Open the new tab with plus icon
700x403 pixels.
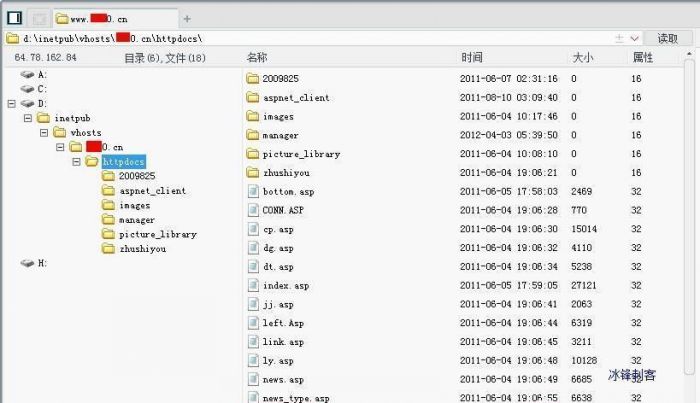187,19
